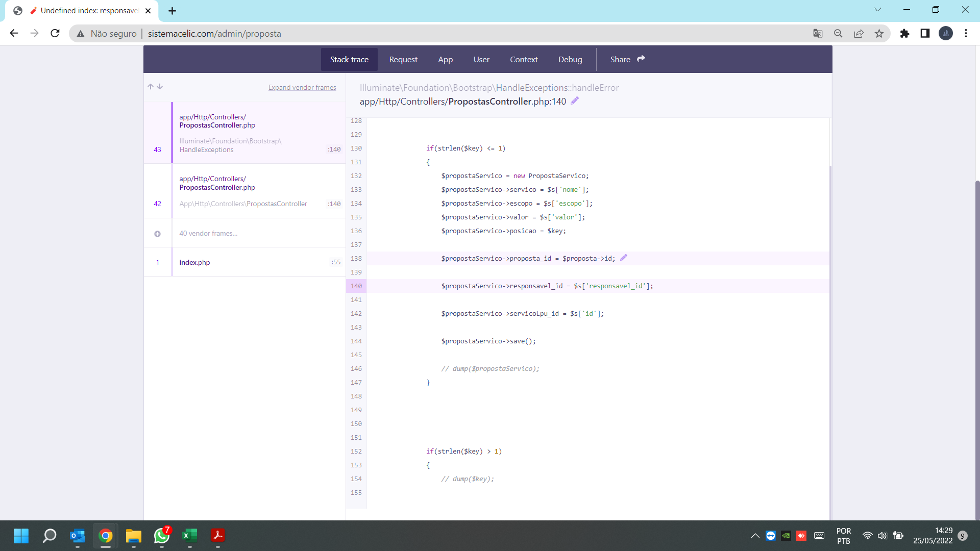This screenshot has height=551, width=980.
Task: Click the page vertical scrollbar
Action: pos(977,349)
